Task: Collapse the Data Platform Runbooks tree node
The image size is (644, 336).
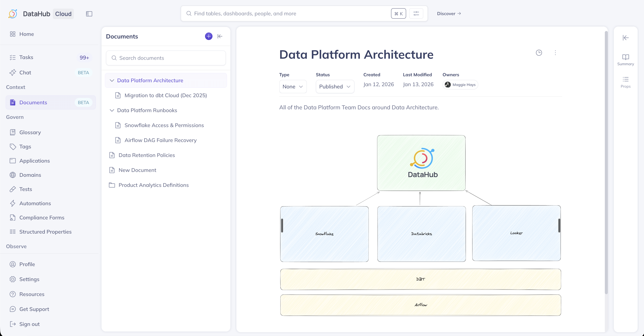Action: [x=112, y=110]
